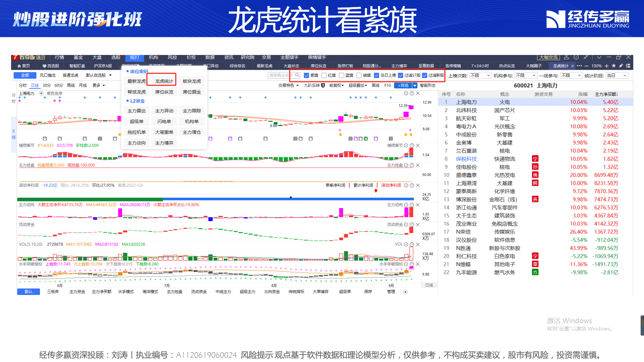Open settings hexagon icon of the K-line panel
644x362 pixels.
point(406,94)
